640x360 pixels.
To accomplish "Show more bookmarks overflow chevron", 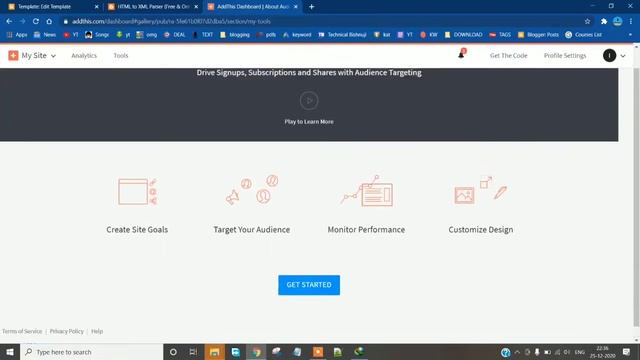I will [631, 35].
